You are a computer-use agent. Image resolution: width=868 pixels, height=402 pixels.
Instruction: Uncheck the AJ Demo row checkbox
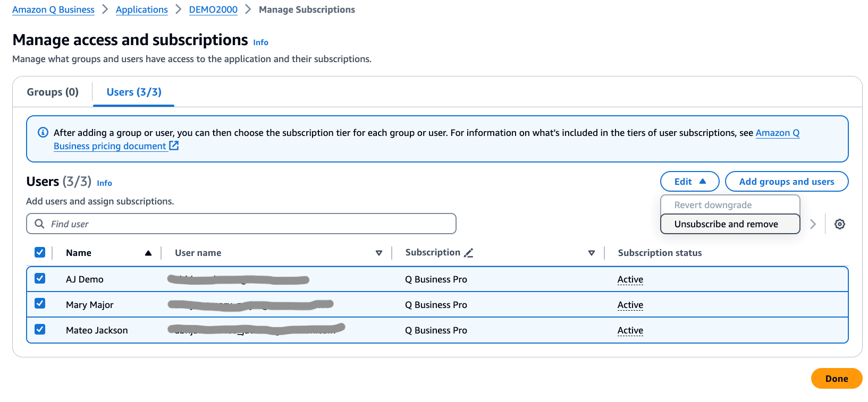pos(40,278)
